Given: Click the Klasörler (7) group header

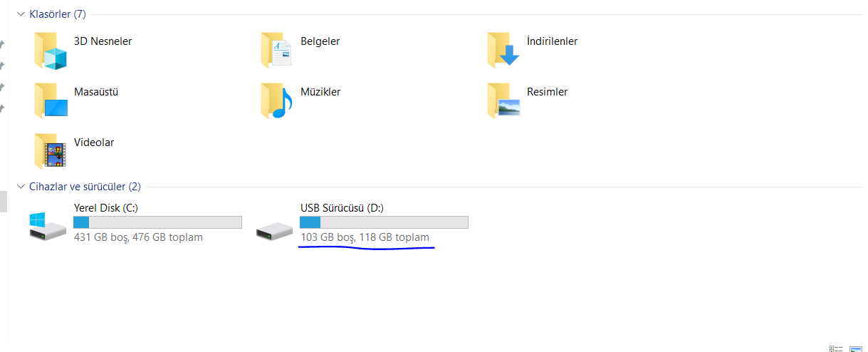Looking at the screenshot, I should coord(57,14).
